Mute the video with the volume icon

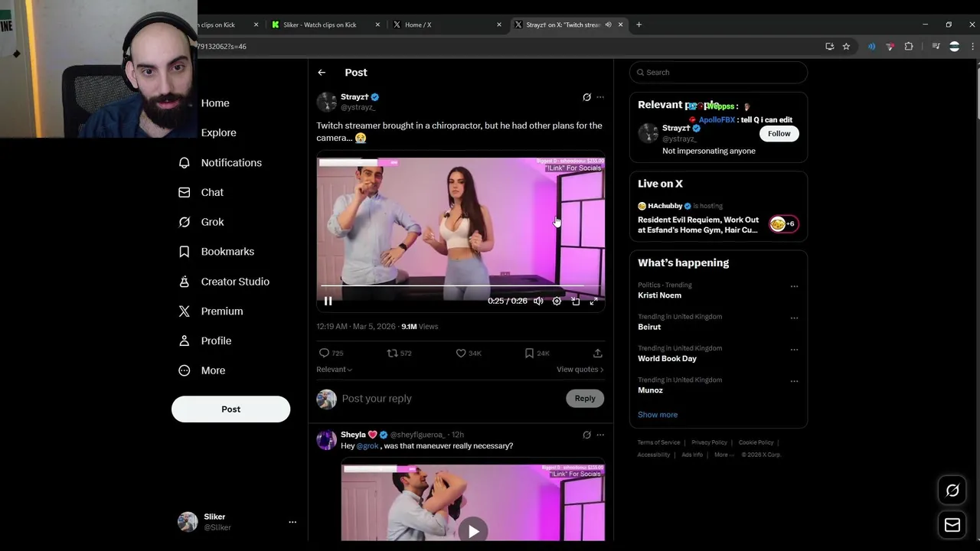pos(538,302)
